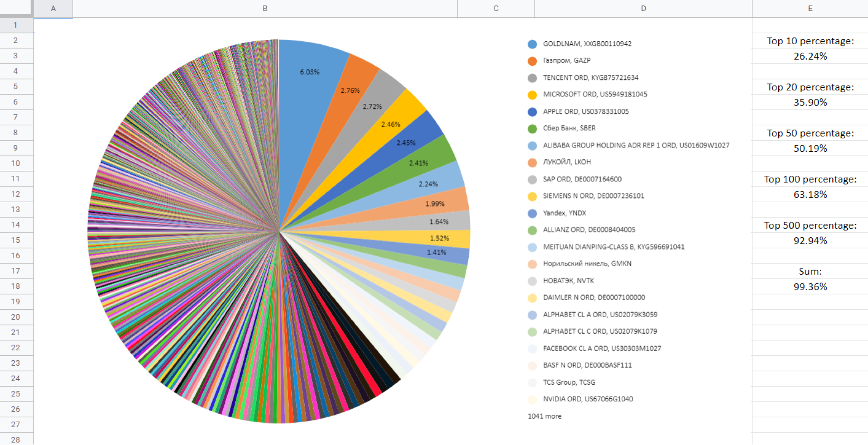Click the ЛУКОЙЛ legend dot

[x=532, y=163]
